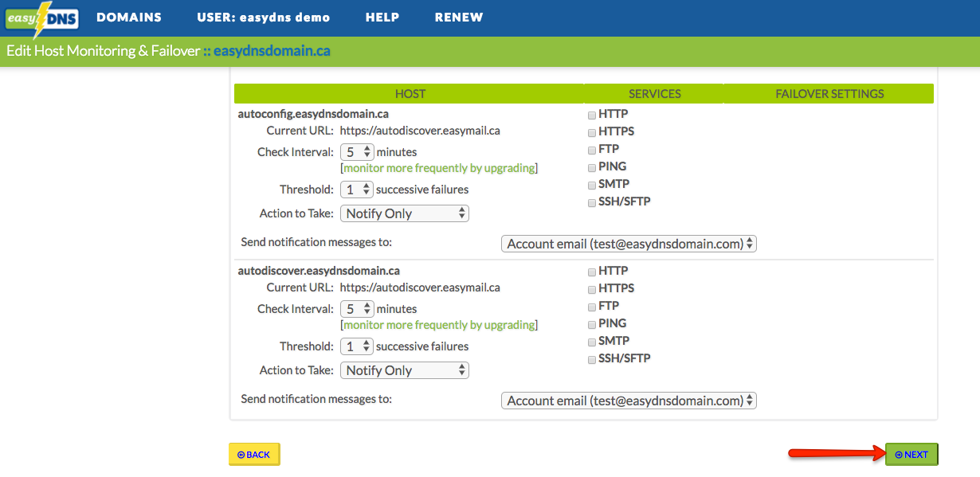
Task: Open the RENEW menu
Action: click(459, 17)
